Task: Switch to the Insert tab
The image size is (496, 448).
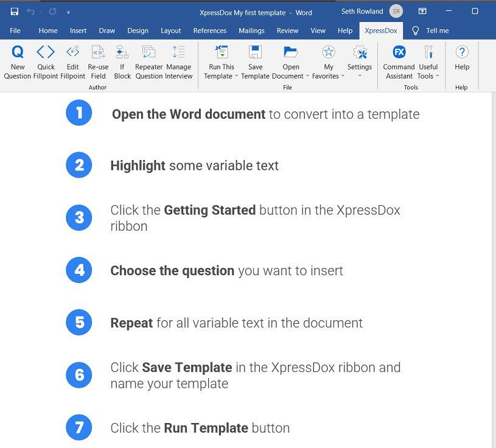Action: [78, 30]
